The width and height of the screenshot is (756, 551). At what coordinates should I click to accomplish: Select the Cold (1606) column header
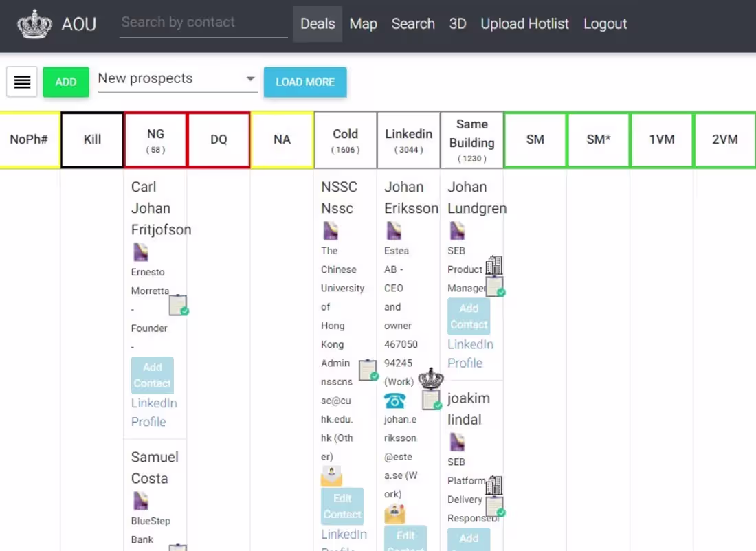(x=345, y=139)
